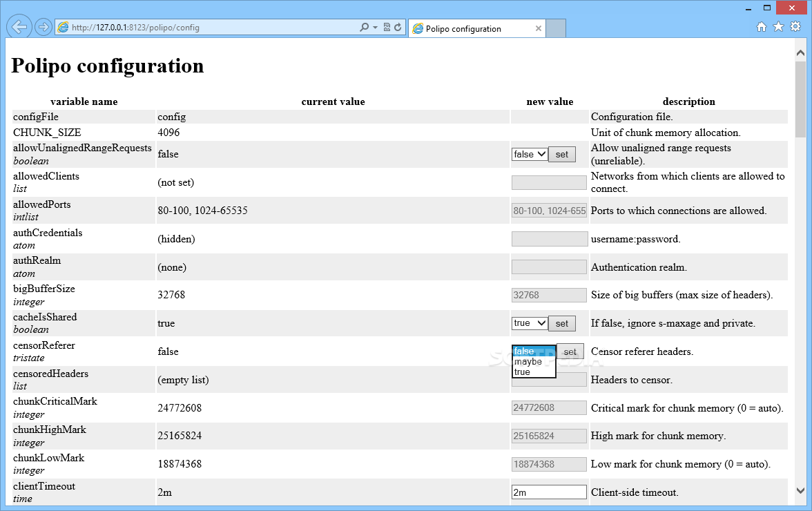The height and width of the screenshot is (511, 812).
Task: Click the '(hidden)' current value
Action: pyautogui.click(x=177, y=239)
